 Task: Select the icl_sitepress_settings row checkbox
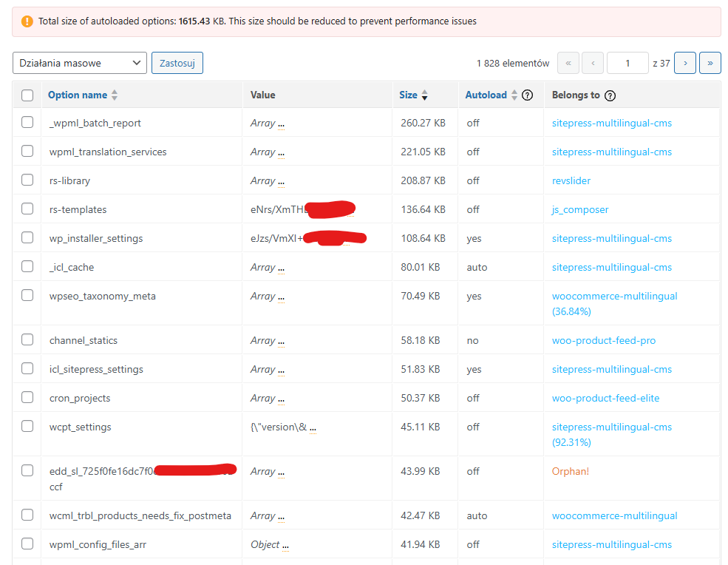tap(27, 368)
